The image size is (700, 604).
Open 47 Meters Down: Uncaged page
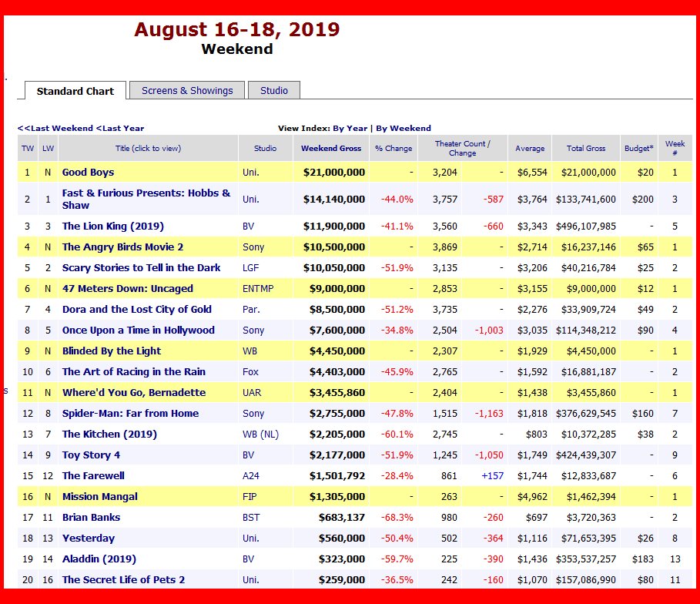point(127,289)
